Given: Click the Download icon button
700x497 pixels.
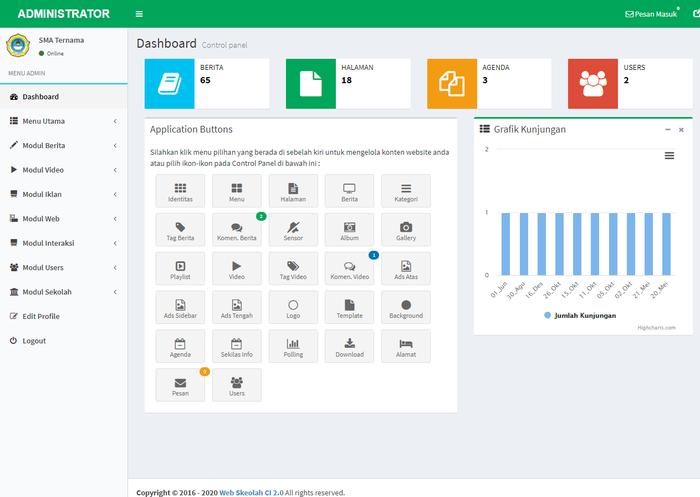Looking at the screenshot, I should click(349, 346).
